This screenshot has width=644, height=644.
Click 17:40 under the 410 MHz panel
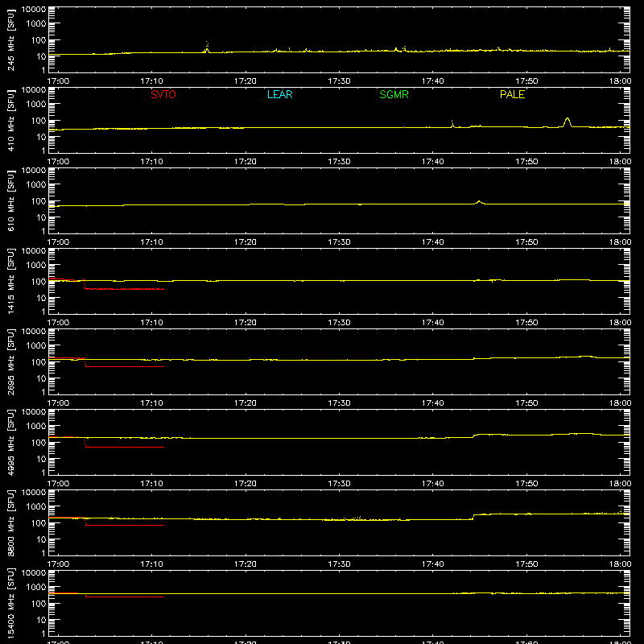click(433, 162)
